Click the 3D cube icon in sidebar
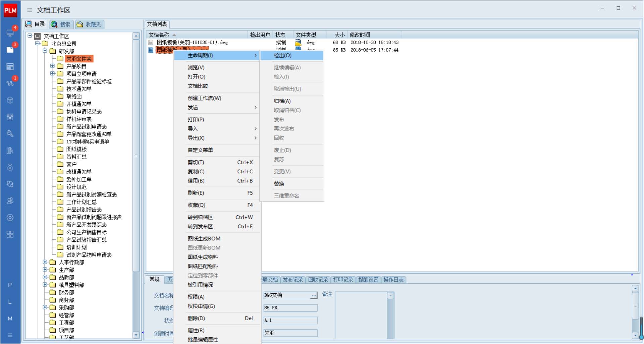The image size is (644, 344). (x=10, y=100)
